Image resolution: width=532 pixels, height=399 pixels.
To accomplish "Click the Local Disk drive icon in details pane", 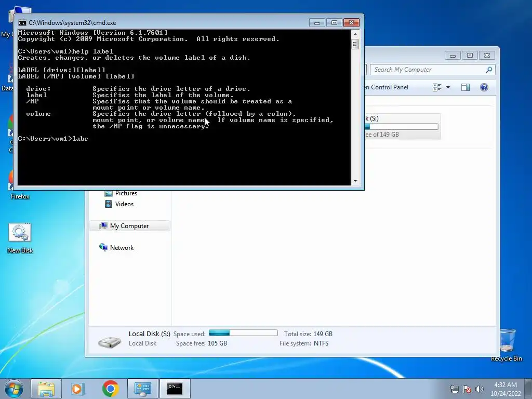I will pyautogui.click(x=109, y=342).
